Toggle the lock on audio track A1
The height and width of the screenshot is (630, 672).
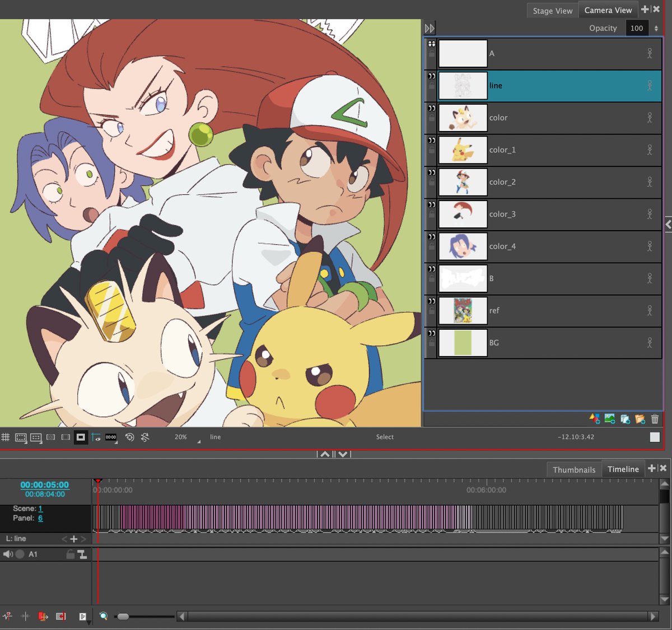[x=70, y=554]
